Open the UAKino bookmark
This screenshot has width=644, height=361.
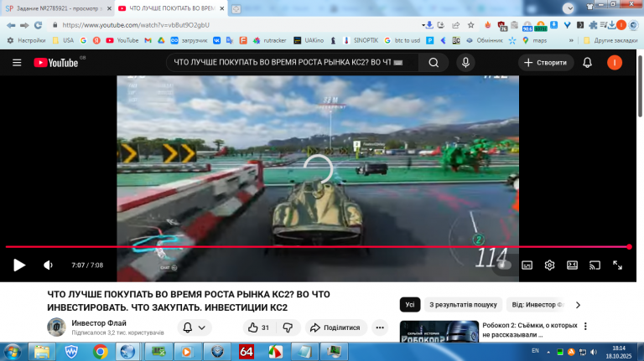[309, 40]
